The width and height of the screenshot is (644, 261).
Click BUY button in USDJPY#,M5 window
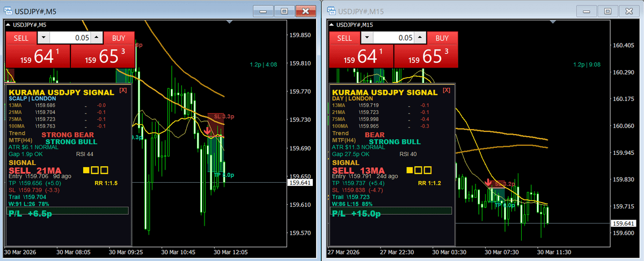click(119, 38)
